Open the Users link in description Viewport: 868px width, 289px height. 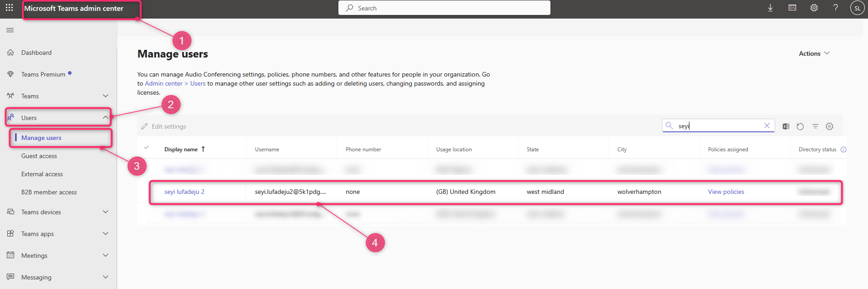198,83
